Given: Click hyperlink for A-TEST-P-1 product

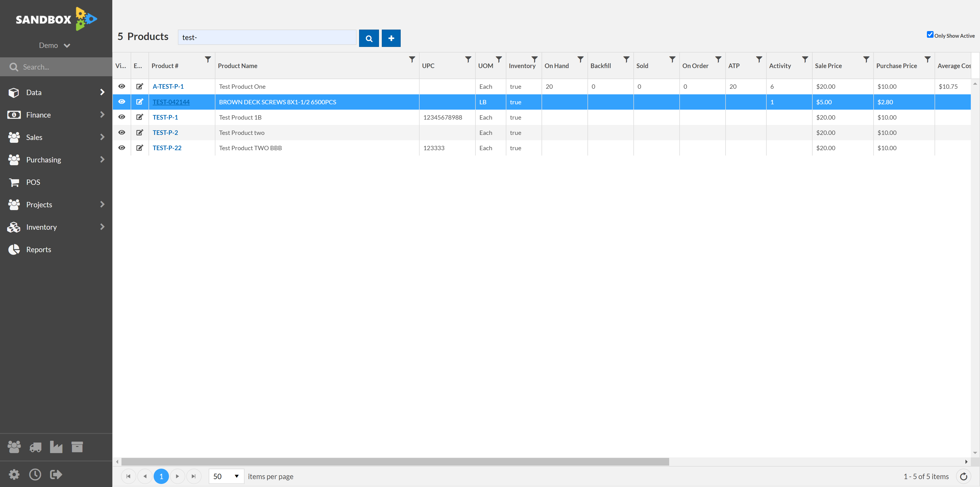Looking at the screenshot, I should click(x=168, y=86).
